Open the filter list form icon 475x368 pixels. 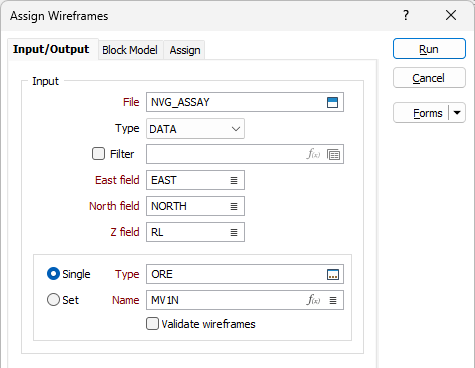pyautogui.click(x=333, y=155)
